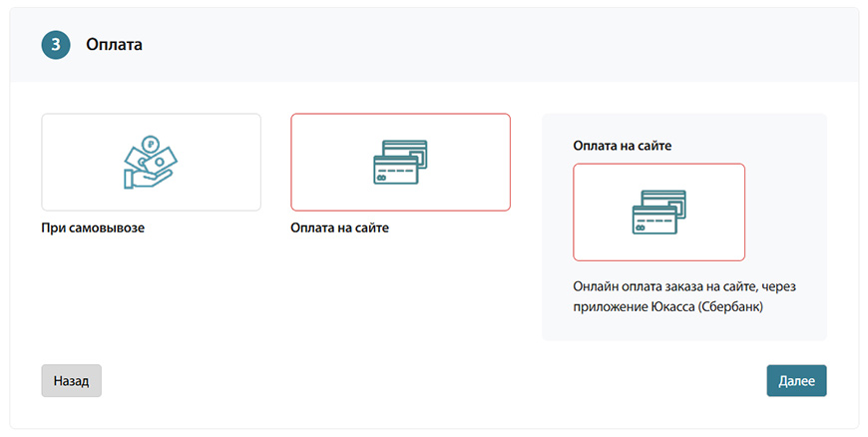This screenshot has height=437, width=868.
Task: Proceed with the Далее button
Action: [x=796, y=380]
